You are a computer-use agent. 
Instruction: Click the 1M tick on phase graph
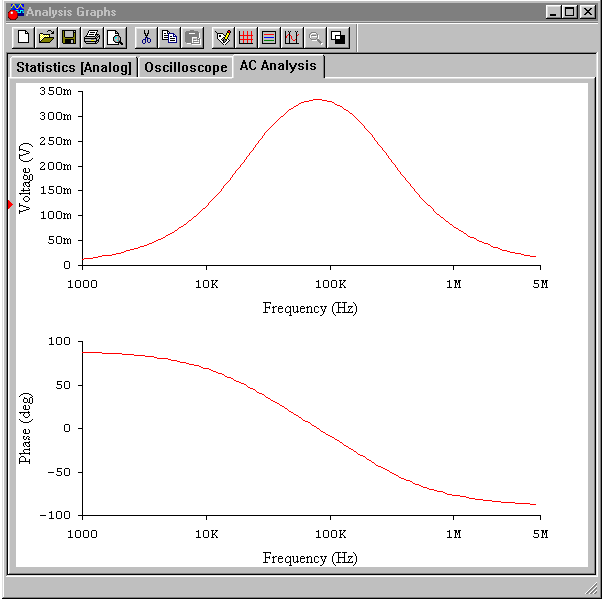coord(454,534)
